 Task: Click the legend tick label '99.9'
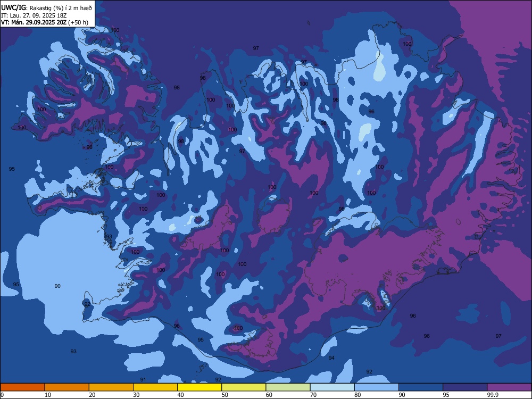click(x=492, y=395)
